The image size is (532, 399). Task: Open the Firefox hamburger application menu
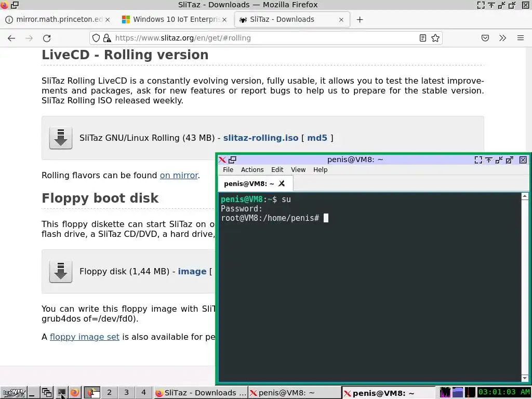[521, 38]
